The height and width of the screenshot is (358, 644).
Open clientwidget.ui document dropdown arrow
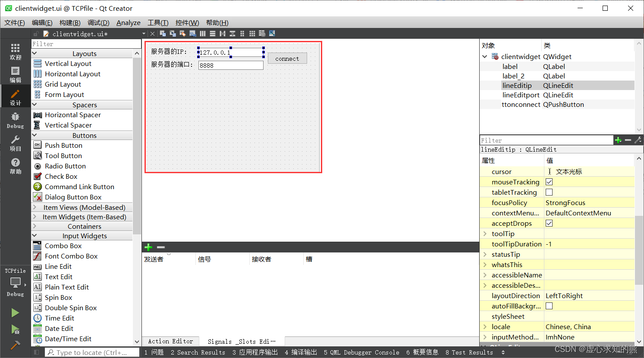pyautogui.click(x=144, y=34)
